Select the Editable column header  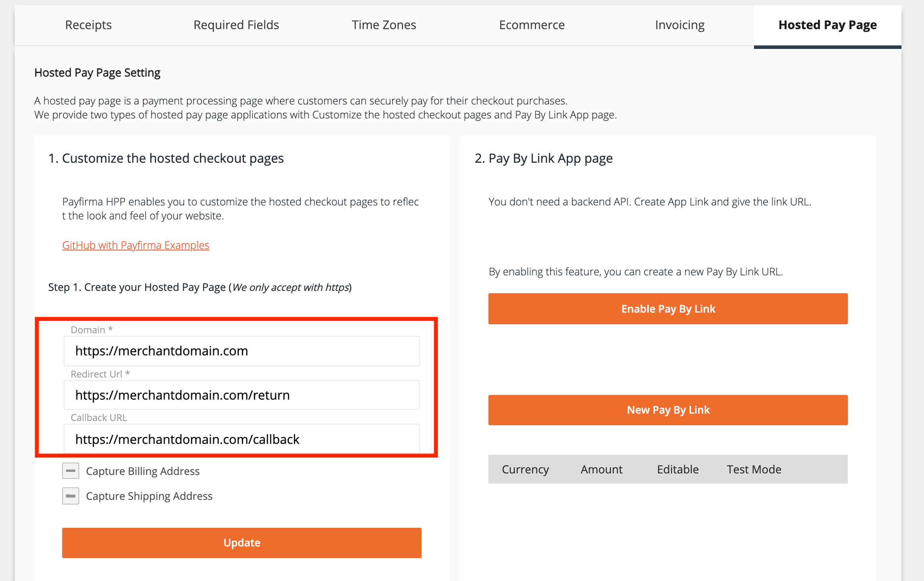click(x=677, y=469)
